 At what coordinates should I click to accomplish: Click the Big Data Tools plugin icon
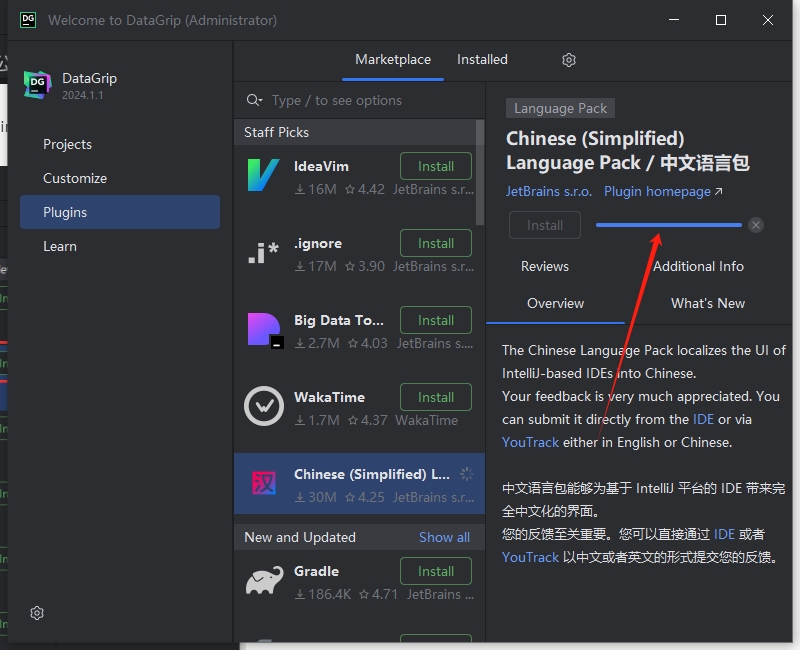pos(265,330)
